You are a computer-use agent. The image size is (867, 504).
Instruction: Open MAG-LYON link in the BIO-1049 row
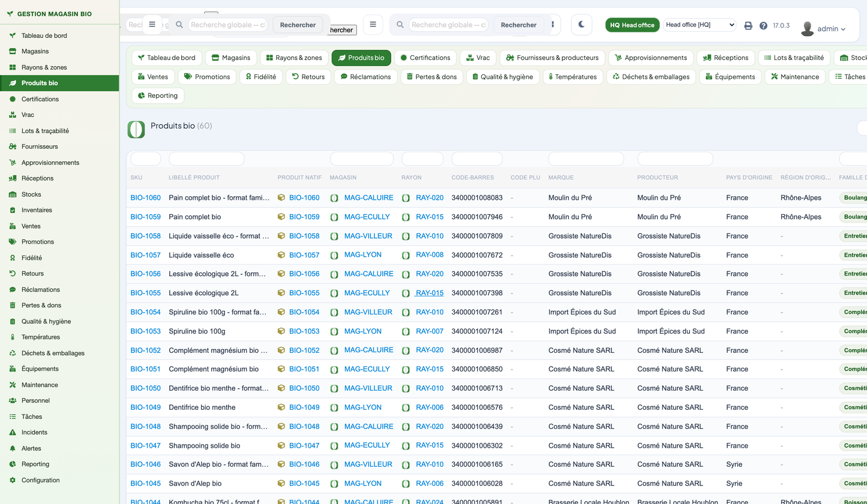(363, 407)
